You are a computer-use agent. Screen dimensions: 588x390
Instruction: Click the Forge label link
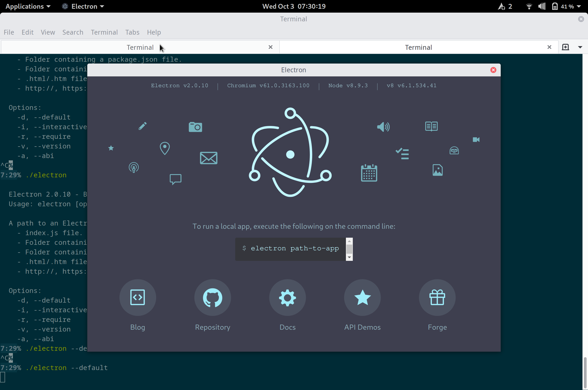coord(437,327)
